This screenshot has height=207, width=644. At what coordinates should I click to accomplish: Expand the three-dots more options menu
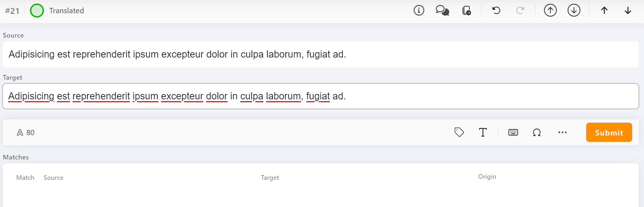pos(562,132)
